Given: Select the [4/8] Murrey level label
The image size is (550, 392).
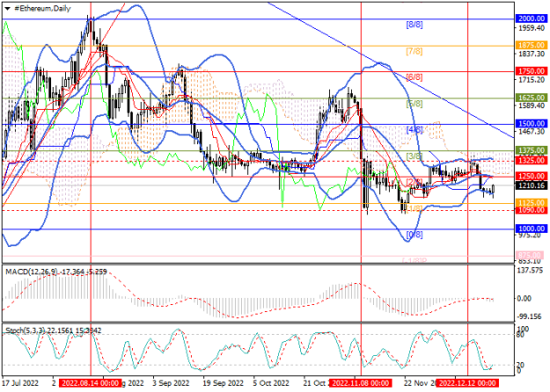Looking at the screenshot, I should pos(414,130).
